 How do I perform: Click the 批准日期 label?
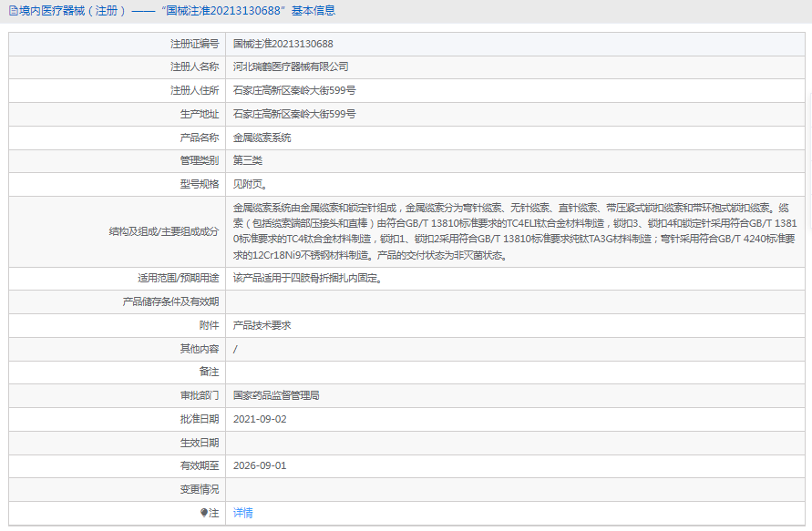pyautogui.click(x=200, y=419)
